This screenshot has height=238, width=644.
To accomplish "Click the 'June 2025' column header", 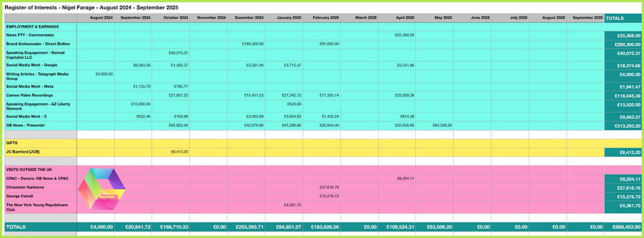I will pos(480,18).
